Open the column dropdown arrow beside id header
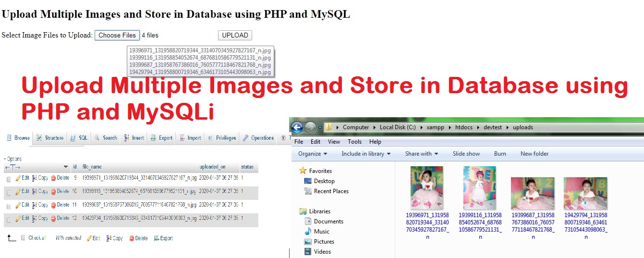Screen dimensions: 644x258 (66, 167)
